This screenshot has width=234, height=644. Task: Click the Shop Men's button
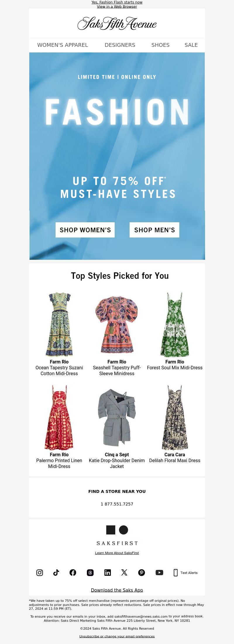pos(154,230)
